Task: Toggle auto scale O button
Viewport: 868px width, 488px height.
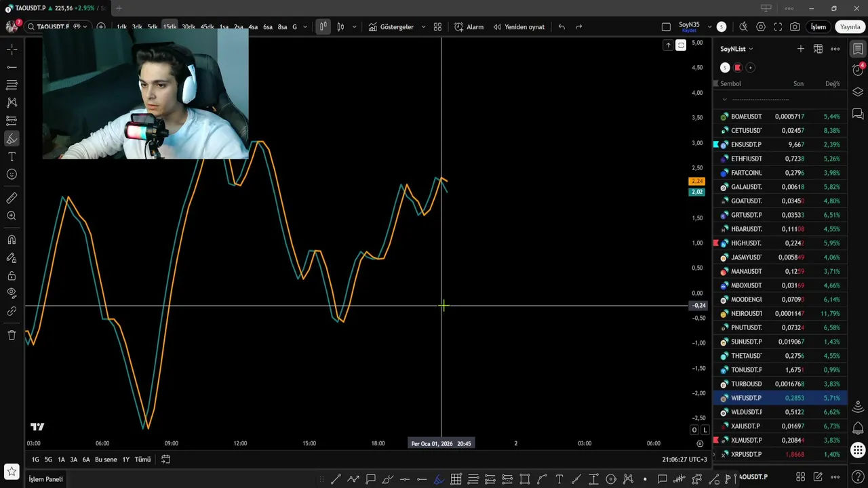Action: coord(694,430)
